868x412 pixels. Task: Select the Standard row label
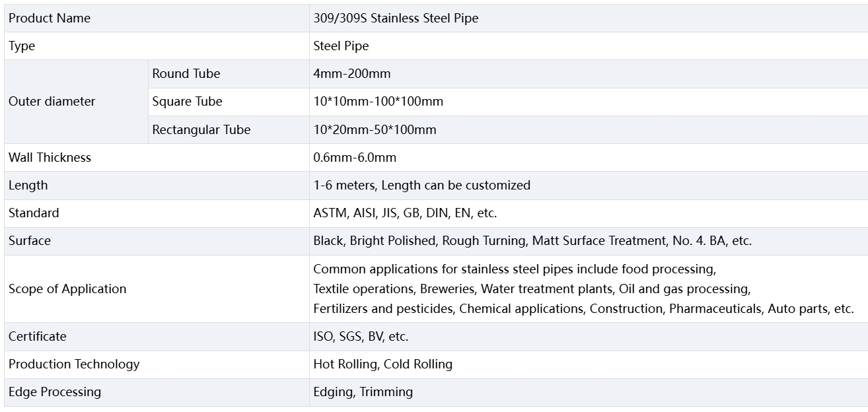click(34, 213)
